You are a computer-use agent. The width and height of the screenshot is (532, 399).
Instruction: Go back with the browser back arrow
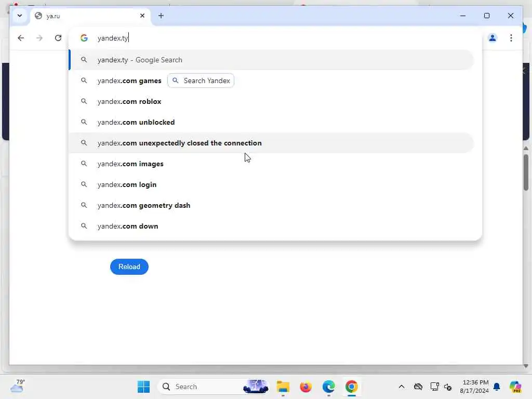21,38
